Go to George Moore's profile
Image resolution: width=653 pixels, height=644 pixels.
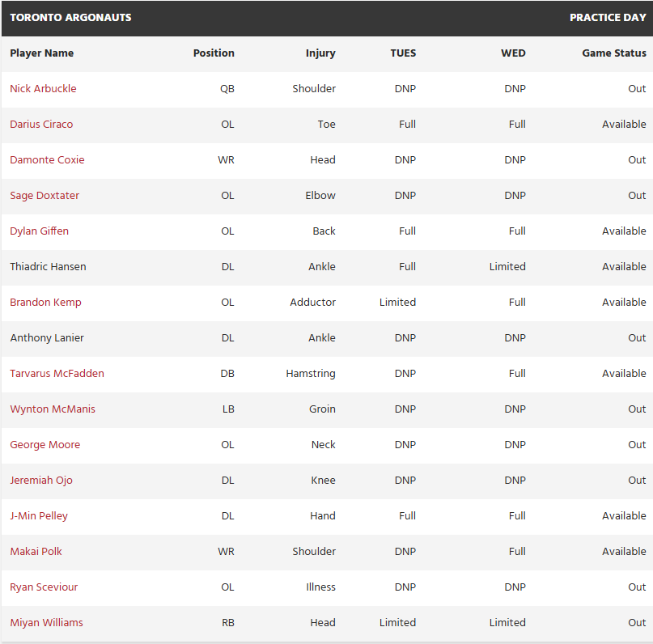(x=45, y=445)
